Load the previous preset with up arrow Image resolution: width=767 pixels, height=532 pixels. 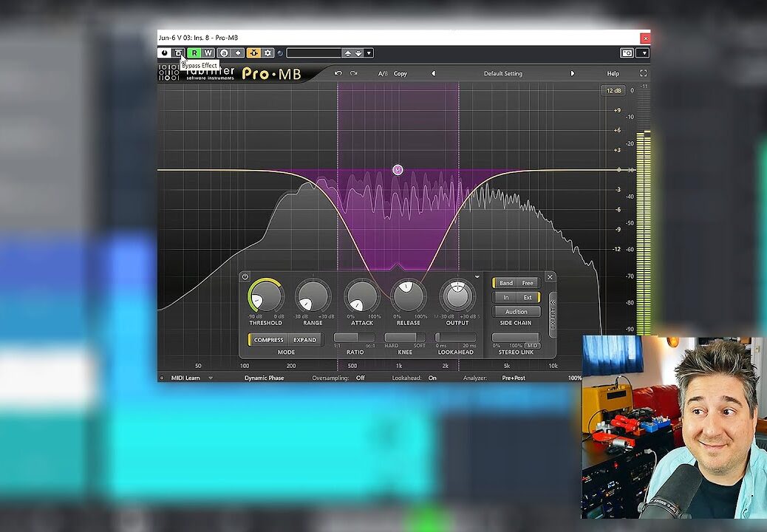[x=348, y=52]
